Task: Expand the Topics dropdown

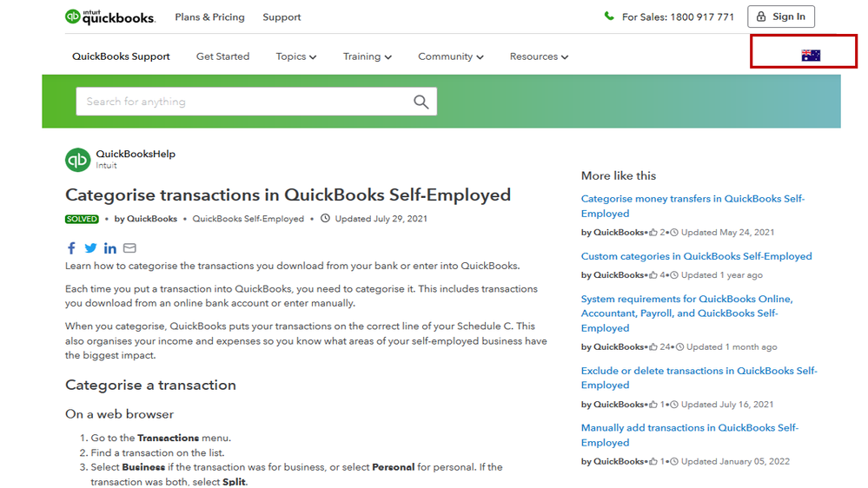Action: pos(296,56)
